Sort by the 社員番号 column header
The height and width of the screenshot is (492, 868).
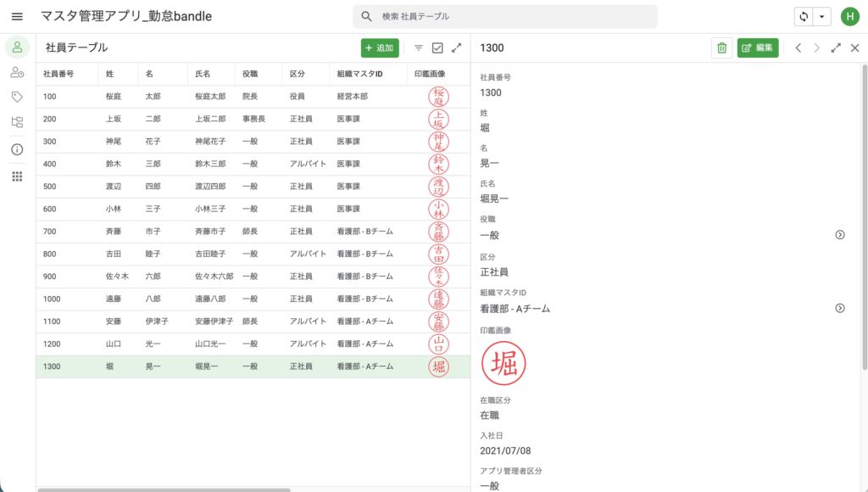pyautogui.click(x=58, y=74)
